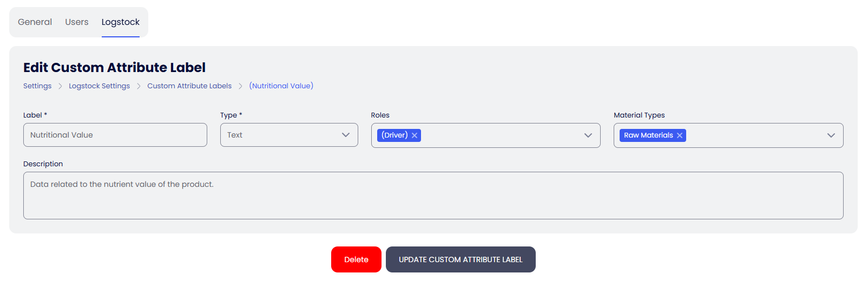
Task: Navigate to the Logstock Settings breadcrumb
Action: (99, 86)
